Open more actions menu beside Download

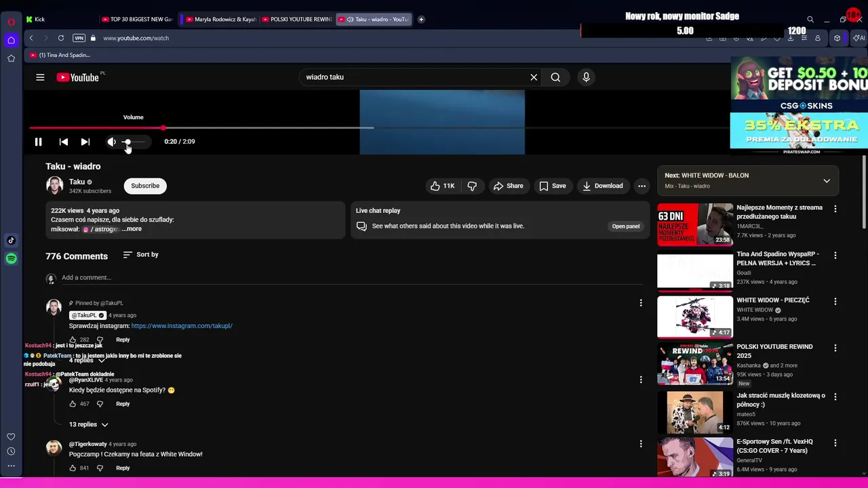[642, 186]
